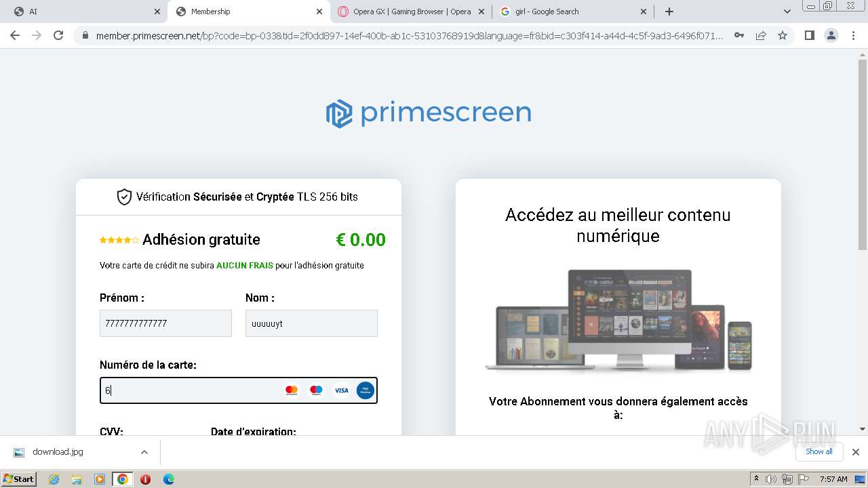The width and height of the screenshot is (868, 488).
Task: Reload the current page
Action: coord(58,35)
